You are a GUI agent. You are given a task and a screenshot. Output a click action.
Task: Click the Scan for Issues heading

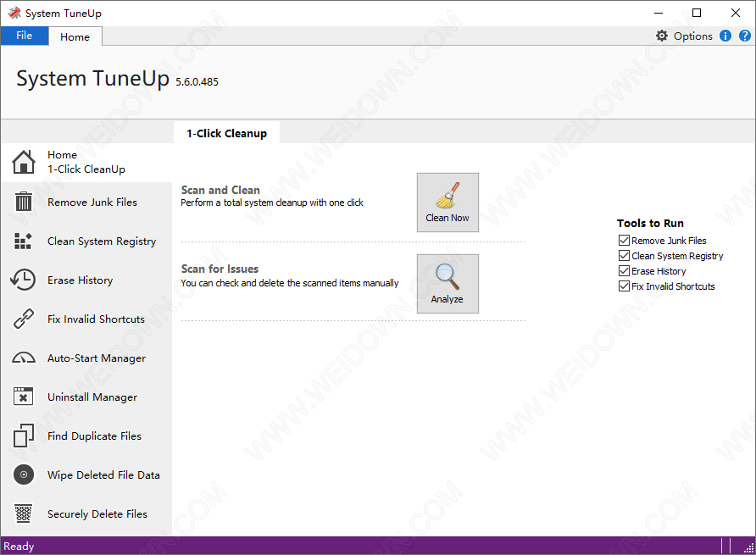pos(220,269)
